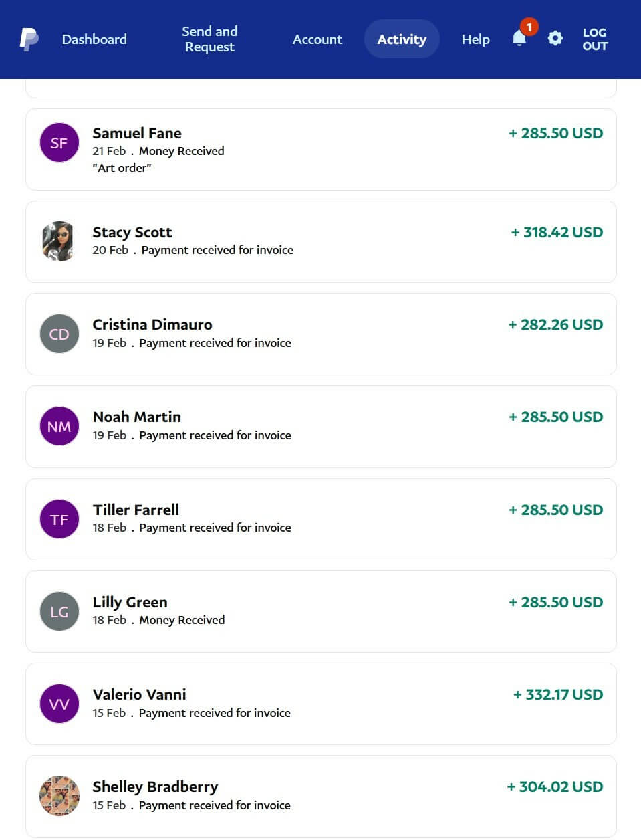Click Noah Martin's NM avatar
Image resolution: width=641 pixels, height=840 pixels.
click(59, 426)
